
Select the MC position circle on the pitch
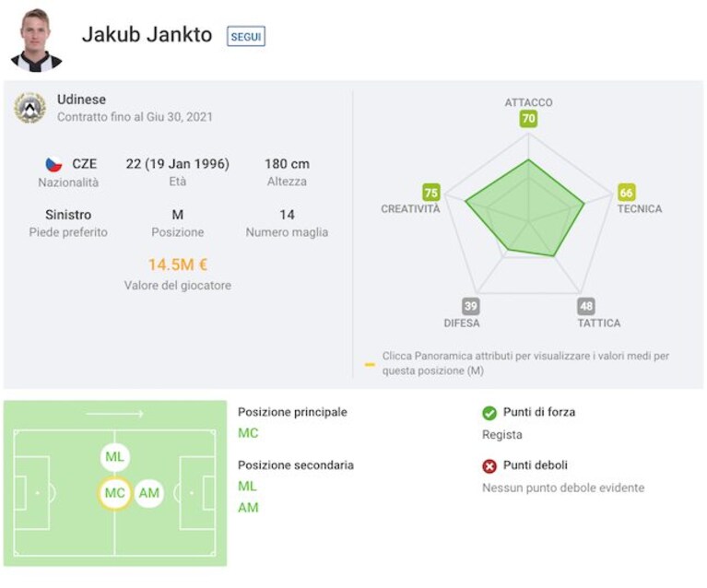click(x=114, y=493)
